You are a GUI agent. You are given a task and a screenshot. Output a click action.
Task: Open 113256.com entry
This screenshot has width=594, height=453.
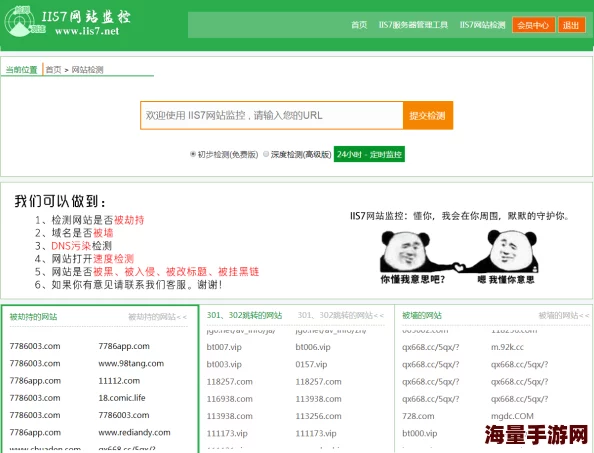pos(318,416)
